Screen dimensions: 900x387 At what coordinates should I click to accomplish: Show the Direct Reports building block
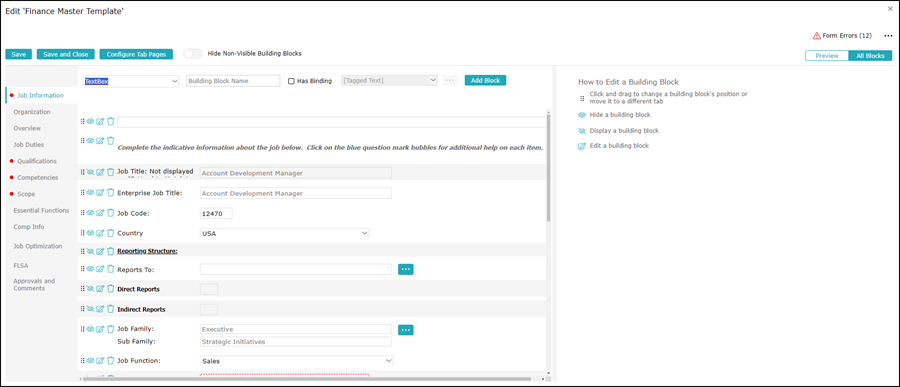(x=90, y=289)
